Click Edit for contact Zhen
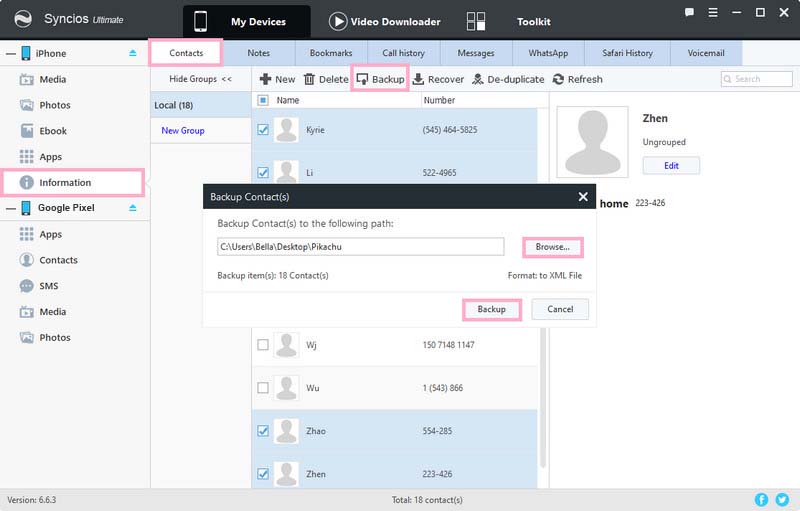Viewport: 800px width, 511px height. pos(671,166)
